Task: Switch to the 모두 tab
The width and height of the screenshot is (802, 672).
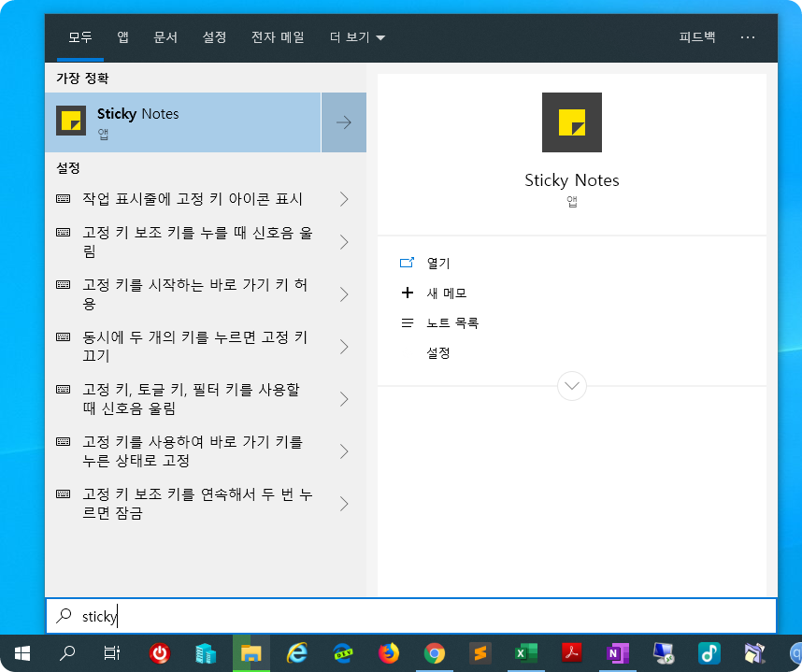Action: tap(80, 37)
